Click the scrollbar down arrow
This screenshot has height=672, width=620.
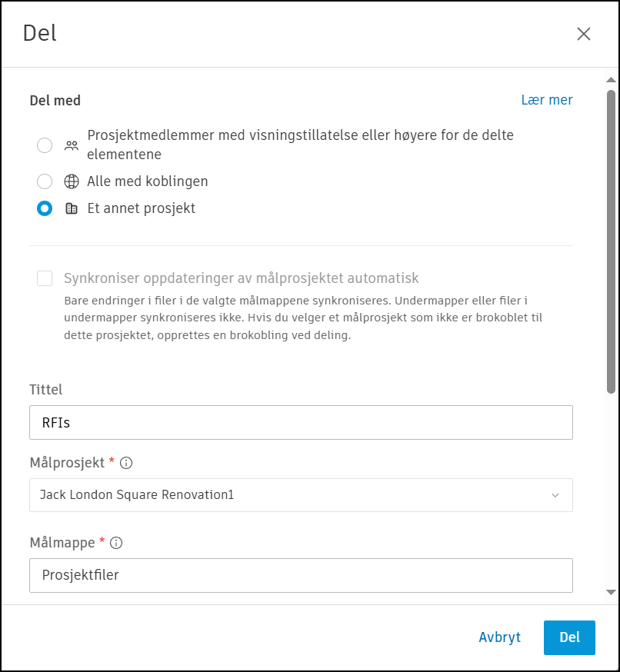pyautogui.click(x=611, y=592)
